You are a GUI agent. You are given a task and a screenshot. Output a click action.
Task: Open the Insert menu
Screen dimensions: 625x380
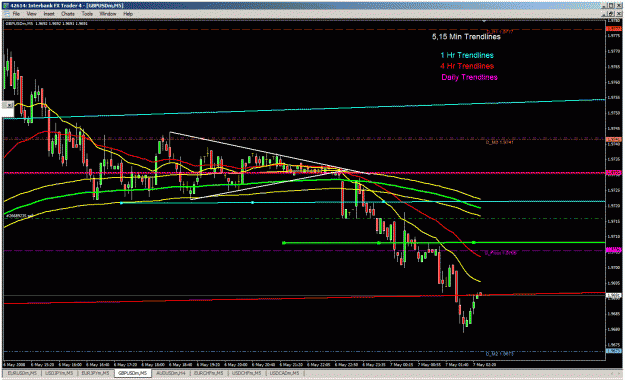tap(49, 14)
